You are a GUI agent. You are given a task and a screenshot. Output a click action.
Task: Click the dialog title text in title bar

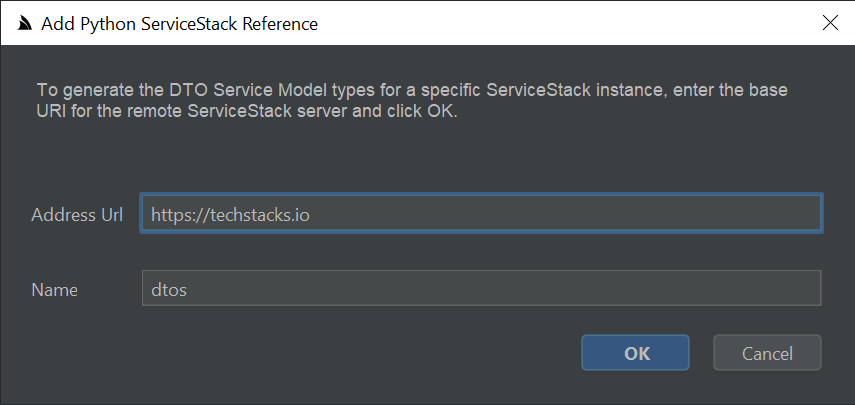coord(179,23)
